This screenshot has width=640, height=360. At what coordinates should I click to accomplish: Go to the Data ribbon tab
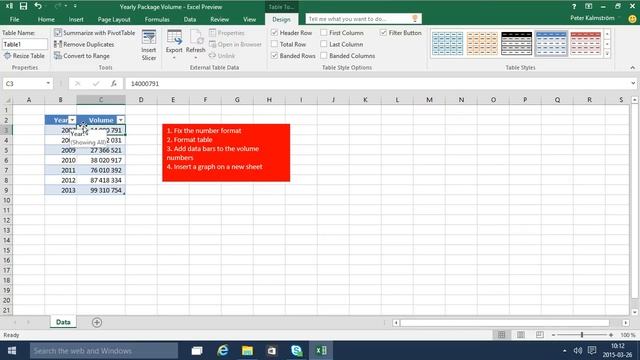tap(190, 19)
